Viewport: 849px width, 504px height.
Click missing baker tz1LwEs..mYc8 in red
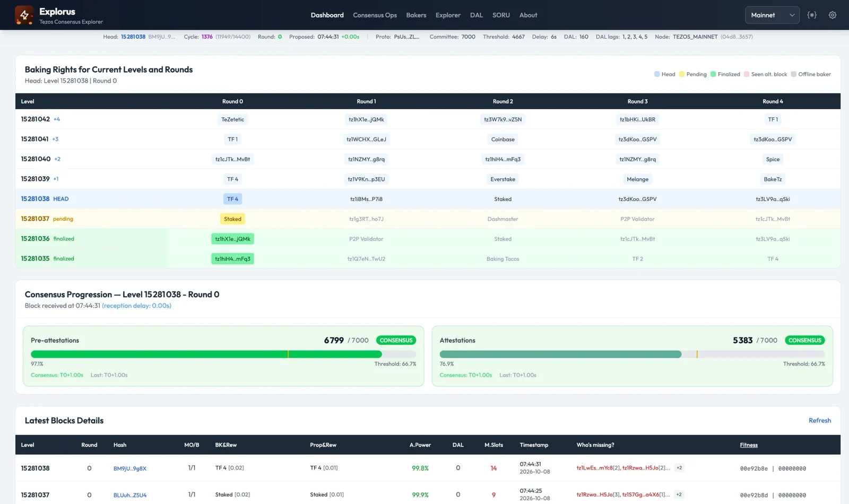[594, 468]
